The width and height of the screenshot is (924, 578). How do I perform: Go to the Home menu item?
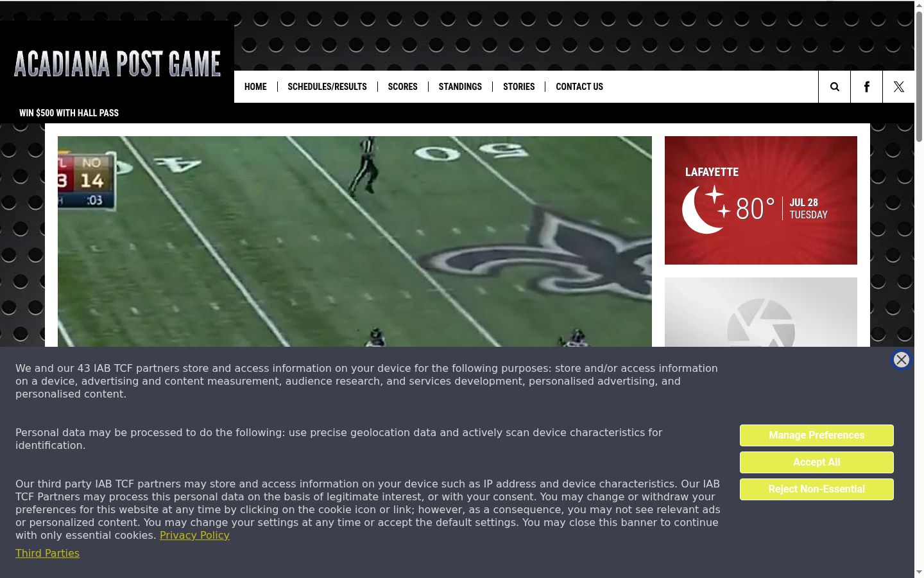[255, 87]
